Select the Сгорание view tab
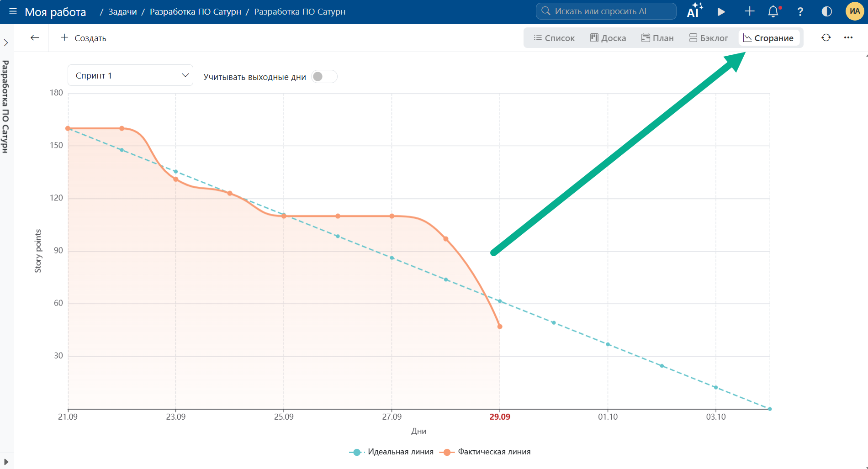868x469 pixels. (769, 38)
